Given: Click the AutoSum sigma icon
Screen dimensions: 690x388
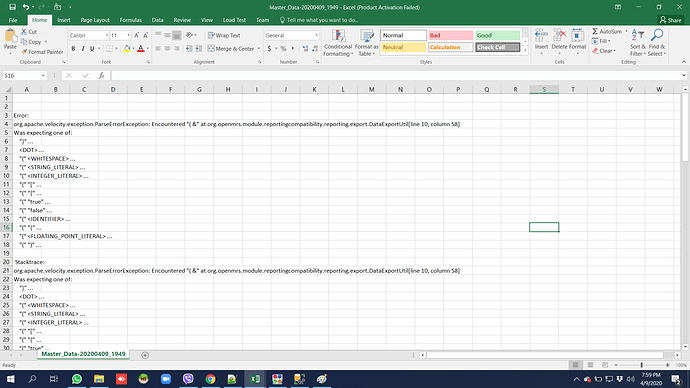Looking at the screenshot, I should pos(595,32).
